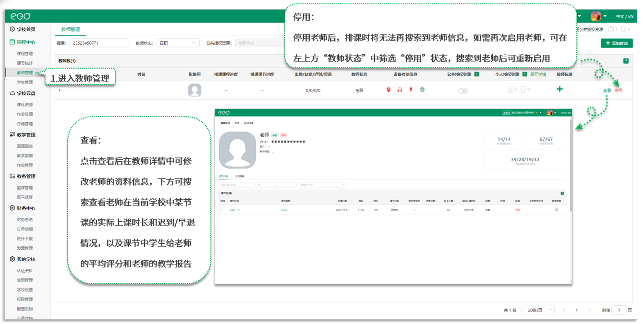Open 发票管理 in the sidebar
The height and width of the screenshot is (324, 644).
click(25, 248)
